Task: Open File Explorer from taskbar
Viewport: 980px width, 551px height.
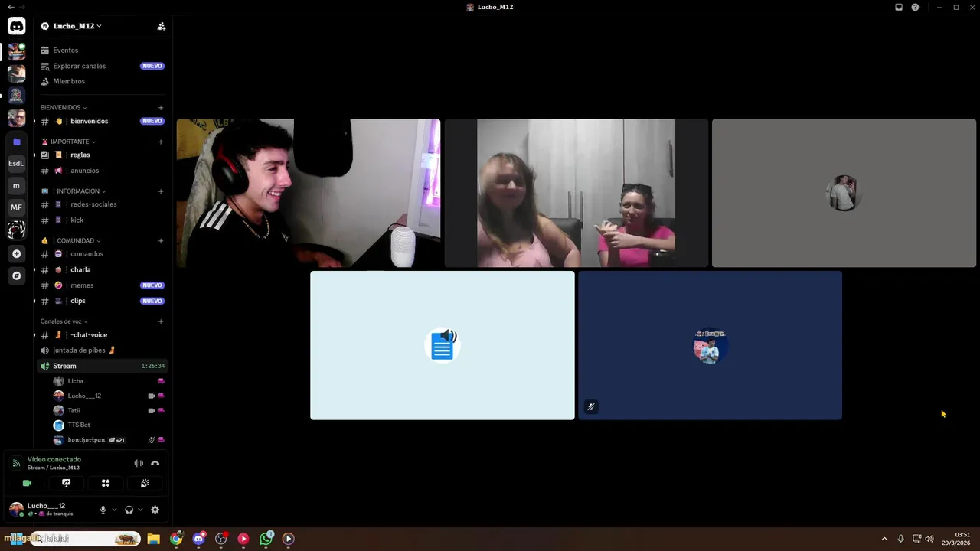Action: 153,539
